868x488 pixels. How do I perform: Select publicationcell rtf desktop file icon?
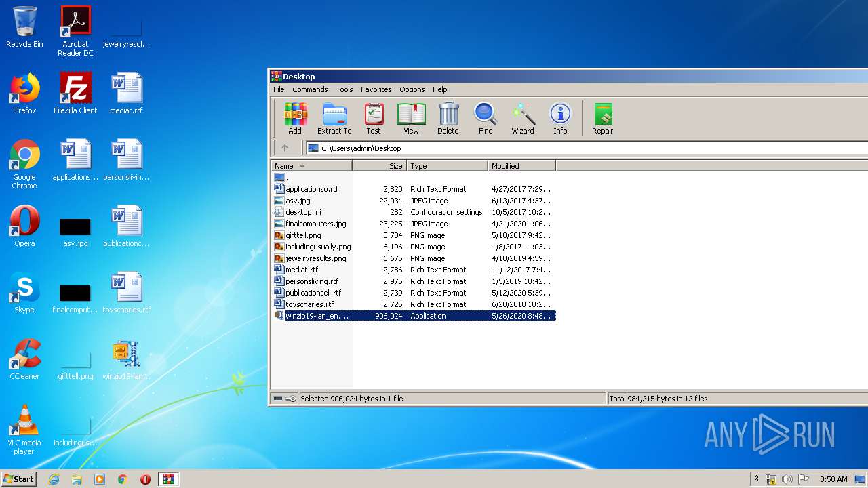point(126,226)
